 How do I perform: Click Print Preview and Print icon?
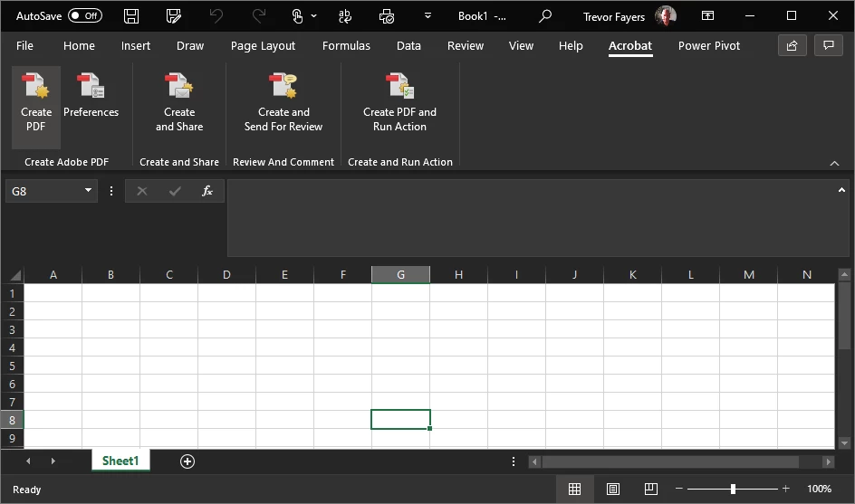pyautogui.click(x=387, y=16)
